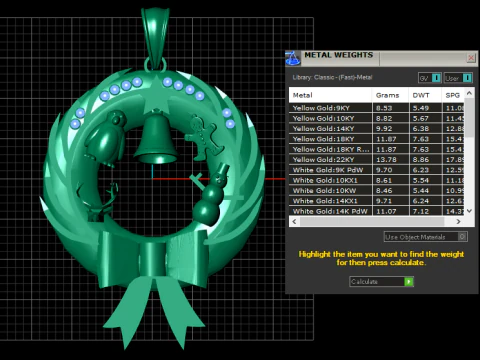
Task: Toggle Use Object Materials option
Action: tap(425, 237)
